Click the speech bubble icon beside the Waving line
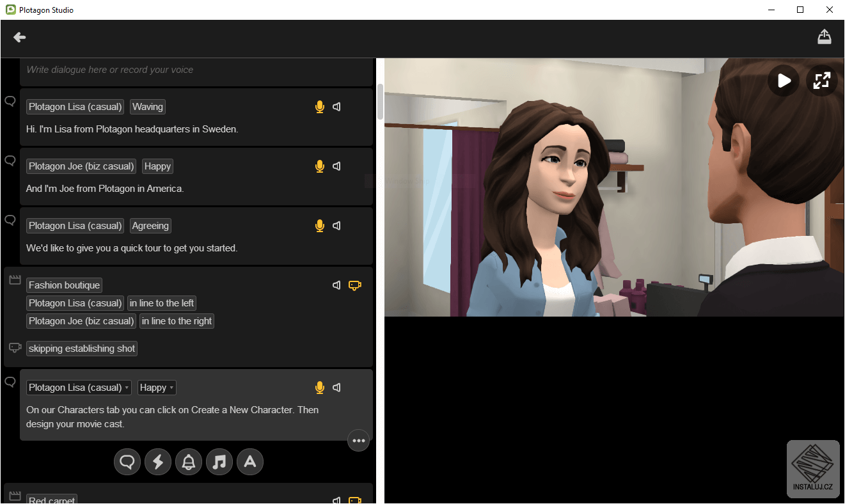Viewport: 845px width, 504px height. point(10,101)
